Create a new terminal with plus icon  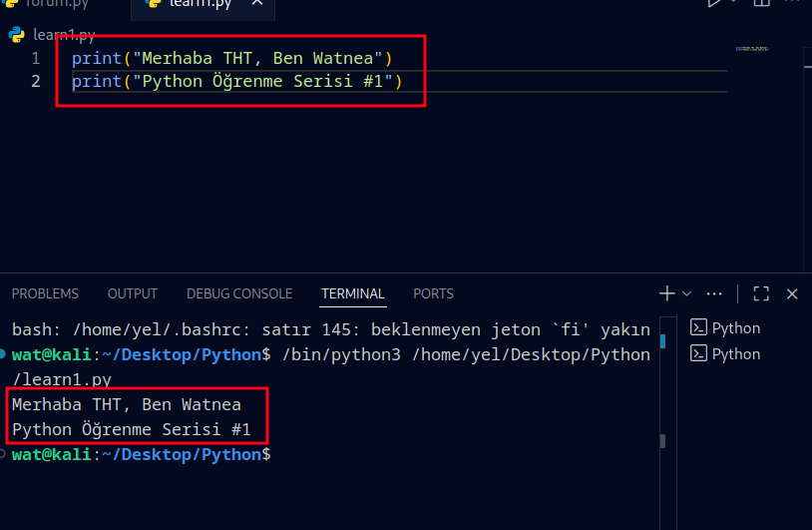click(667, 293)
